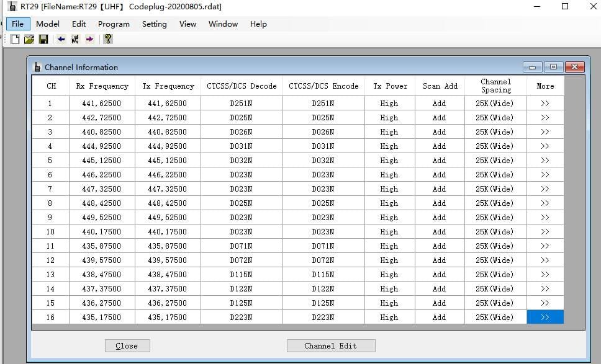
Task: Open the Program menu
Action: coord(114,24)
